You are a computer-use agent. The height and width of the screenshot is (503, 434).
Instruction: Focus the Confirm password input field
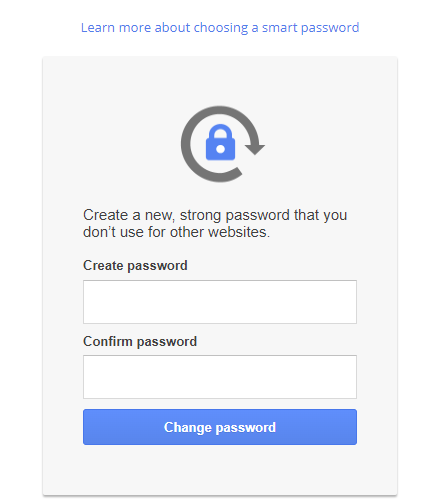[220, 377]
